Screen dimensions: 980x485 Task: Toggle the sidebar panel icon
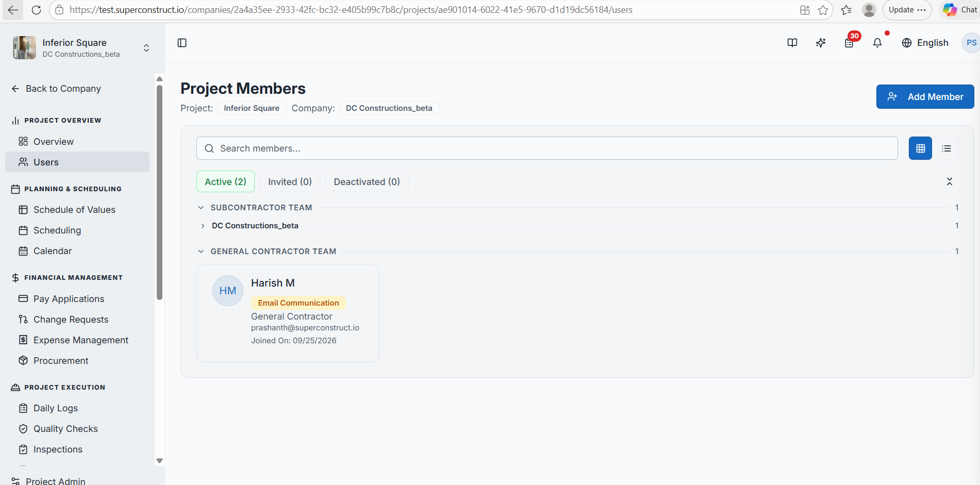point(182,43)
